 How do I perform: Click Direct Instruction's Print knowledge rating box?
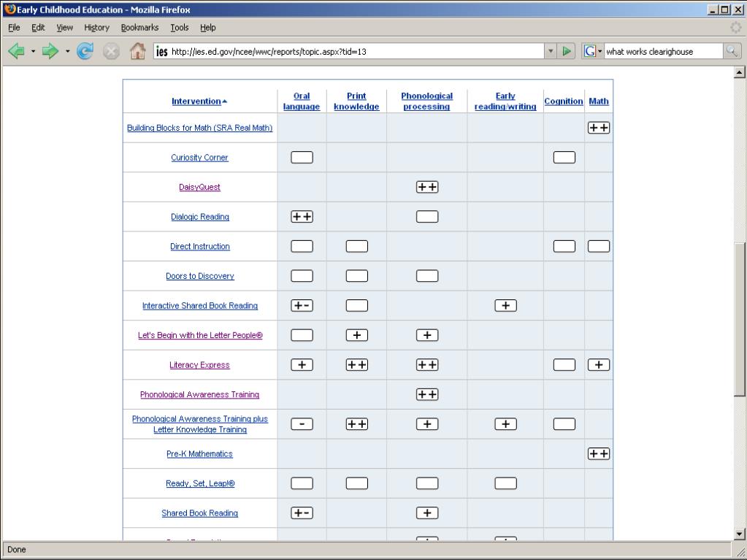[x=356, y=246]
